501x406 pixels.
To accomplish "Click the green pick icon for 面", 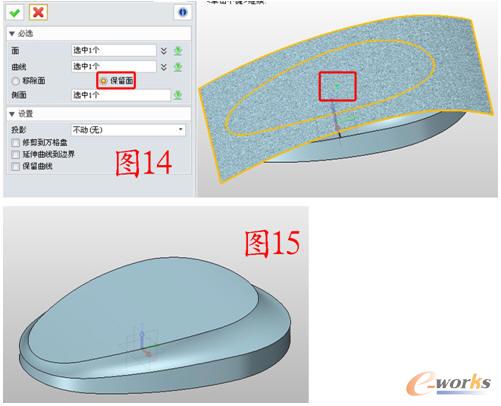I will pos(178,51).
